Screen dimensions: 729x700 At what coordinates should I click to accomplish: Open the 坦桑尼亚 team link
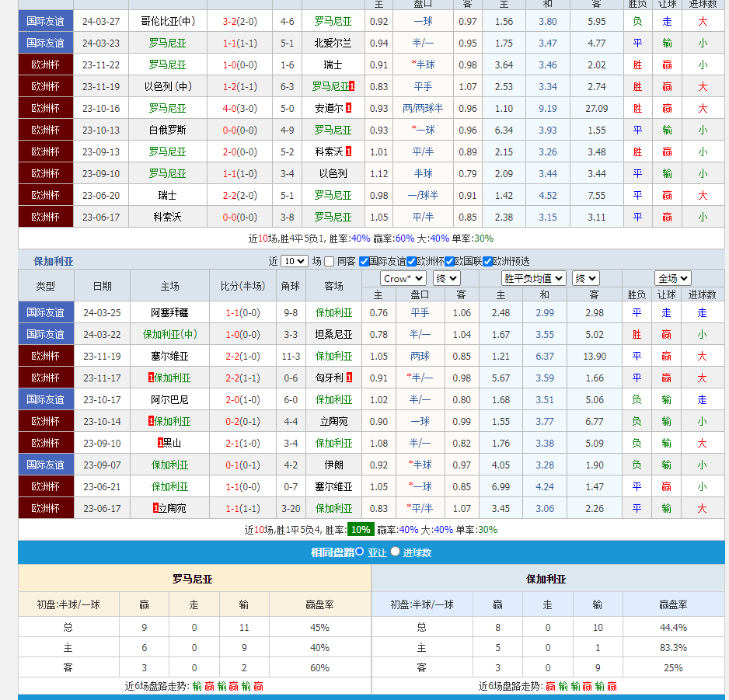pyautogui.click(x=333, y=335)
